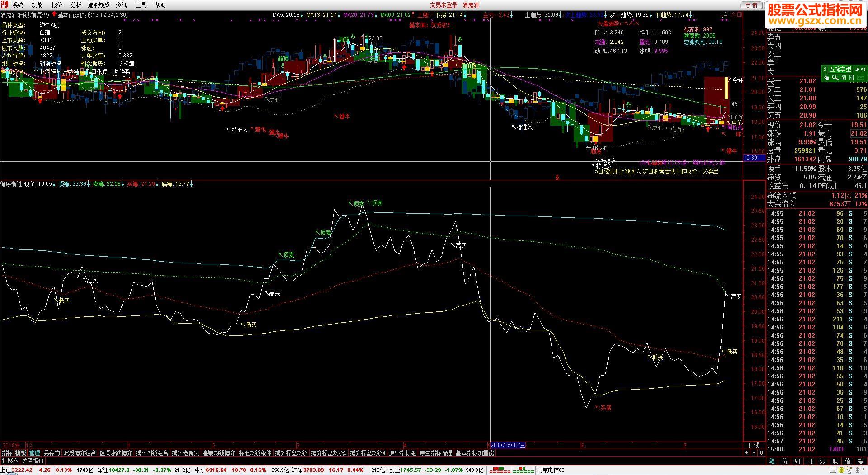Open the soft keyboard icon on input bar
This screenshot has width=868, height=475.
click(x=861, y=78)
